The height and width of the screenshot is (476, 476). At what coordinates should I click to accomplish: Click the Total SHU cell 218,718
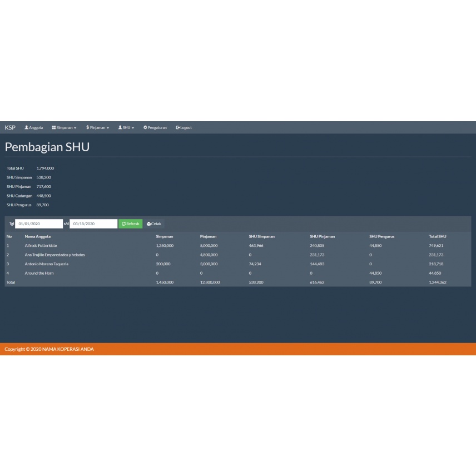coord(436,264)
